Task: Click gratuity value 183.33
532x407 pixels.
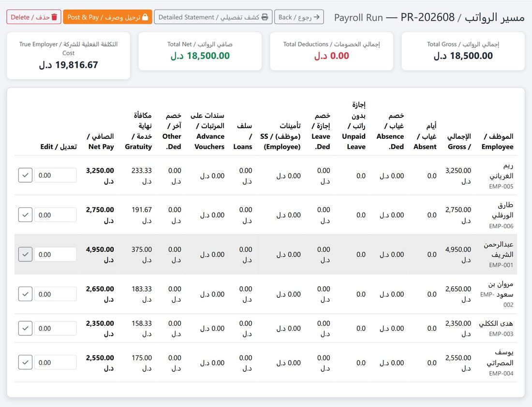Action: pyautogui.click(x=142, y=289)
